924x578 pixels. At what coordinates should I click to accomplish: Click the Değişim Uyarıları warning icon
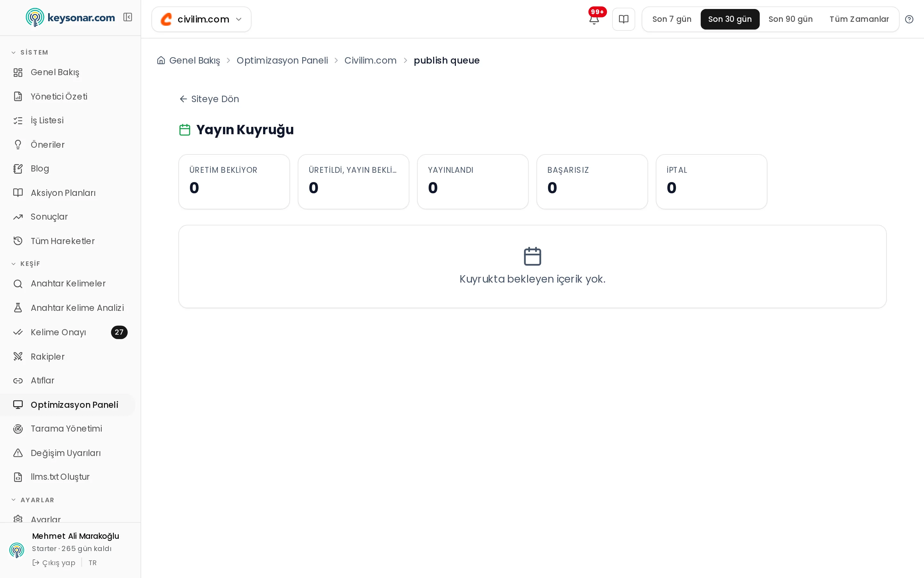18,453
